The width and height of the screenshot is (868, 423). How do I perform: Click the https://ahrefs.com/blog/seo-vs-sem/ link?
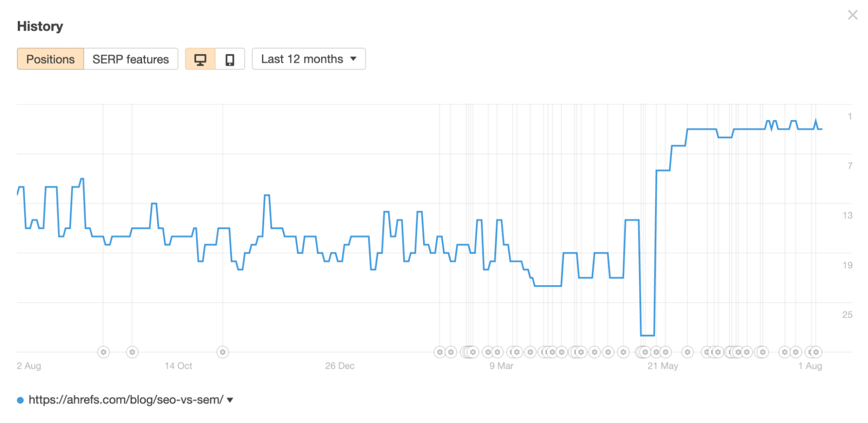pyautogui.click(x=126, y=400)
